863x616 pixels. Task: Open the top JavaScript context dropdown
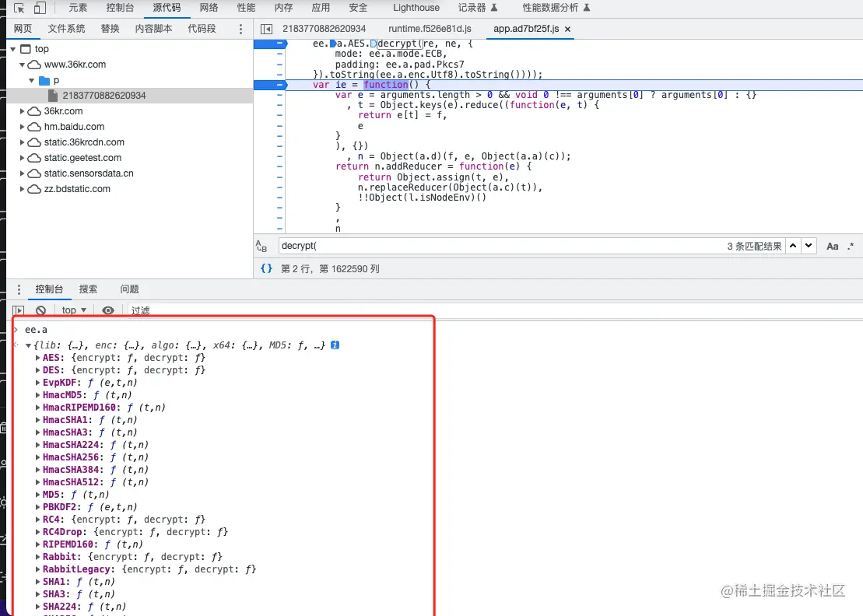[74, 310]
